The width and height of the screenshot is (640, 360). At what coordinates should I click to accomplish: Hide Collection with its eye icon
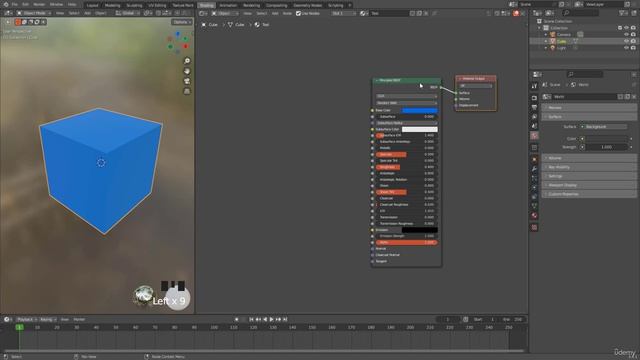(x=626, y=28)
